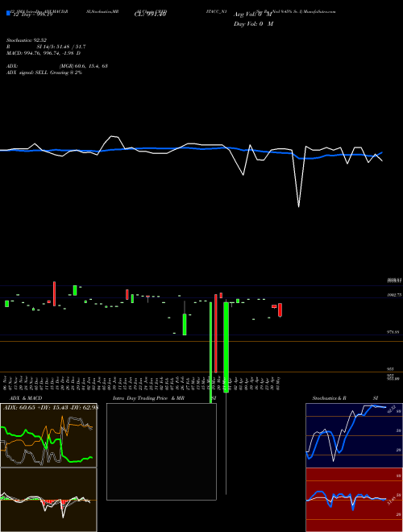
Task: Click the blue 12 Day SMA legend square
Action: [8, 13]
